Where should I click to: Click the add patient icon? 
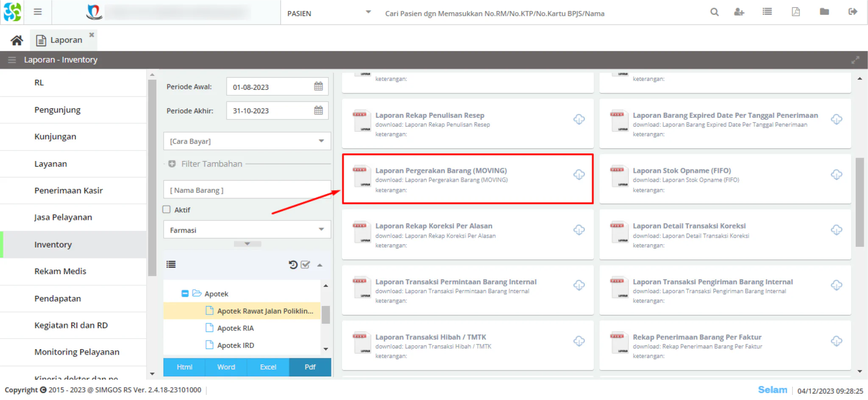(739, 12)
